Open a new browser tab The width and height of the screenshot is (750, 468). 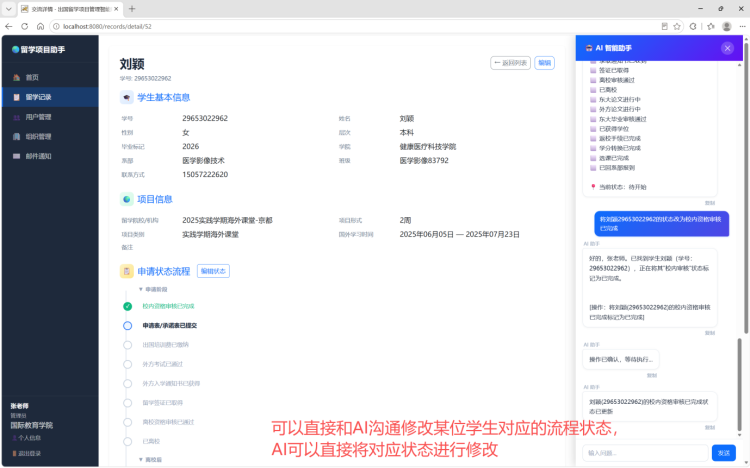click(132, 9)
